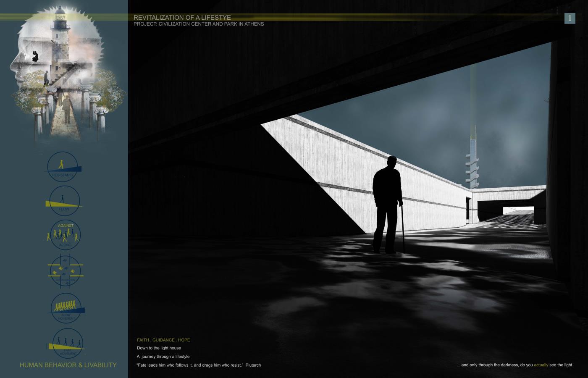588x378 pixels.
Task: Click the page number 1 box
Action: coord(570,18)
